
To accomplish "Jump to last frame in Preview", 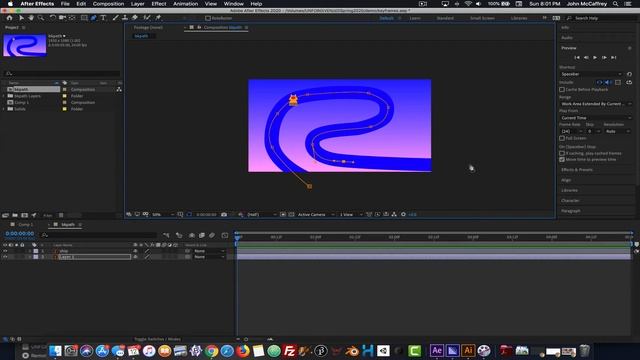I will pos(613,58).
